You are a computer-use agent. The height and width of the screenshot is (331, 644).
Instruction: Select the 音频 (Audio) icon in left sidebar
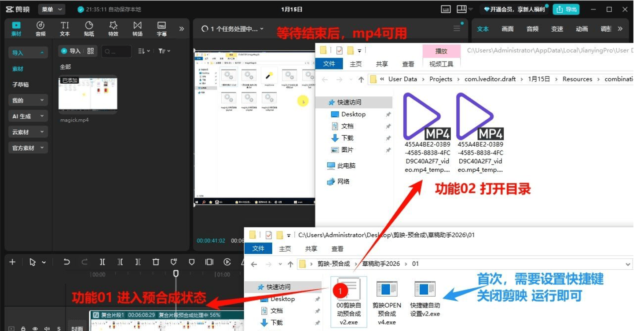click(x=40, y=27)
